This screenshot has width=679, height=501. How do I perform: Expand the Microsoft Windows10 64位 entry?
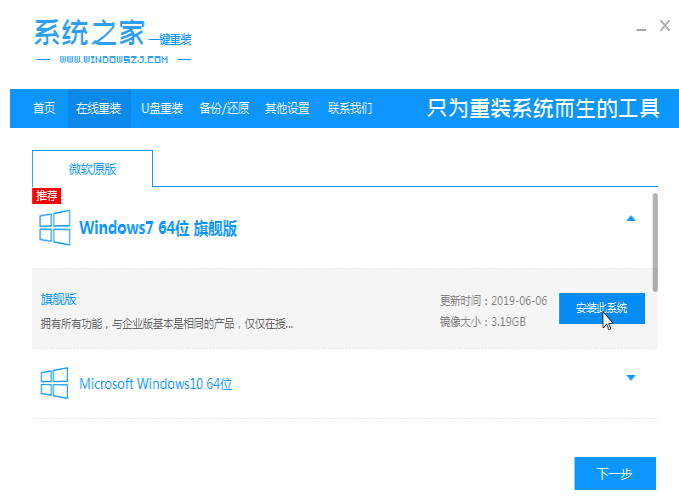coord(630,377)
